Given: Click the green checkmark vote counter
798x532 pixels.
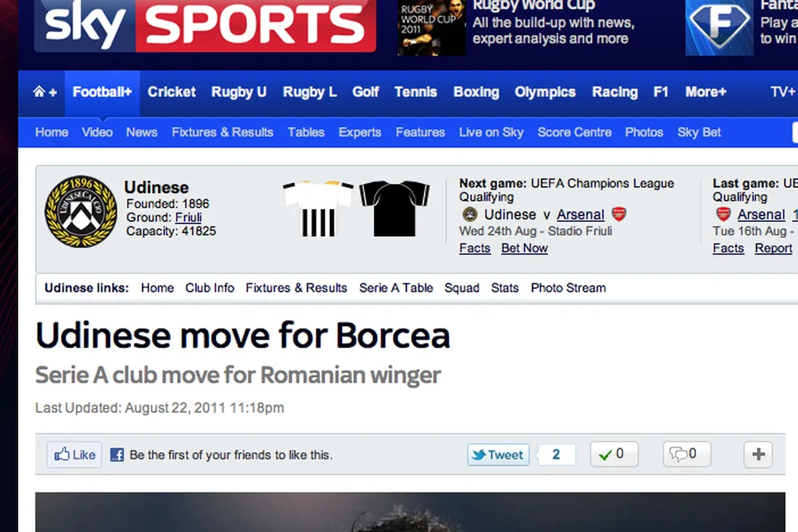Looking at the screenshot, I should (614, 454).
